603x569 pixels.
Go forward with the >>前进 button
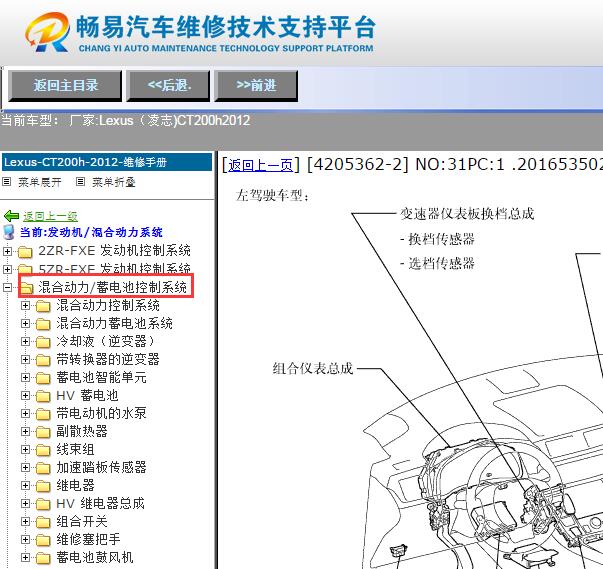(x=256, y=86)
